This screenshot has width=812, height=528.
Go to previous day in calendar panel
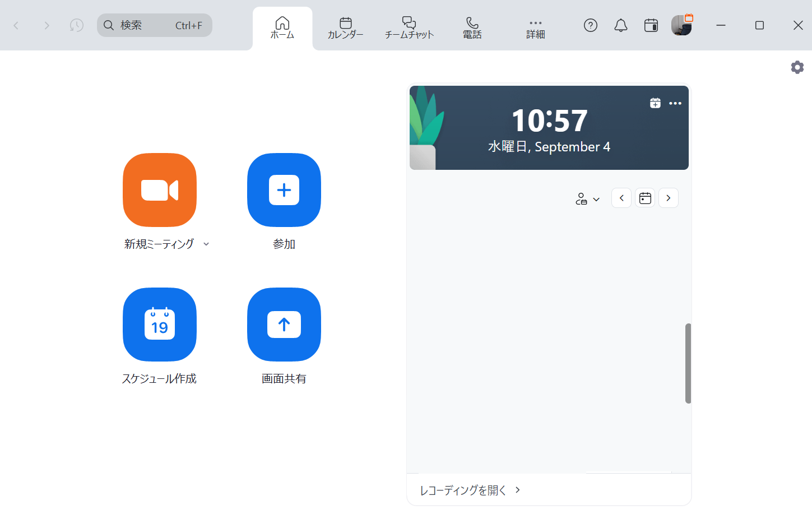pyautogui.click(x=621, y=198)
